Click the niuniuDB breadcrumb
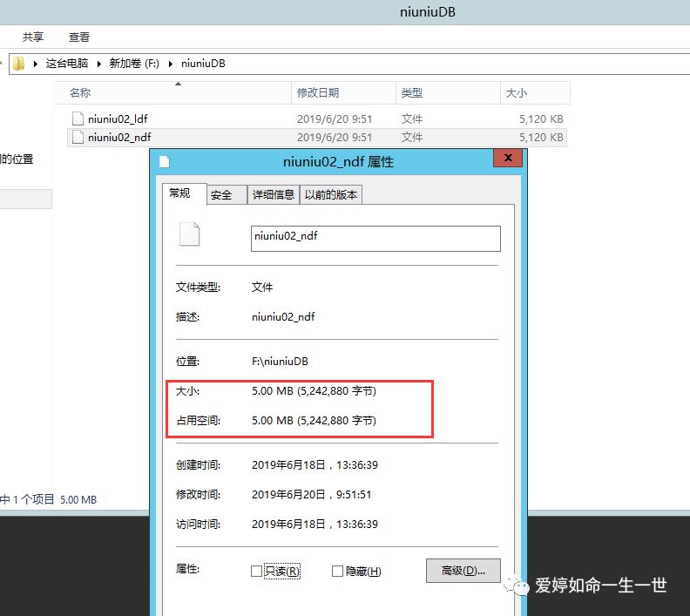The image size is (690, 616). 203,64
